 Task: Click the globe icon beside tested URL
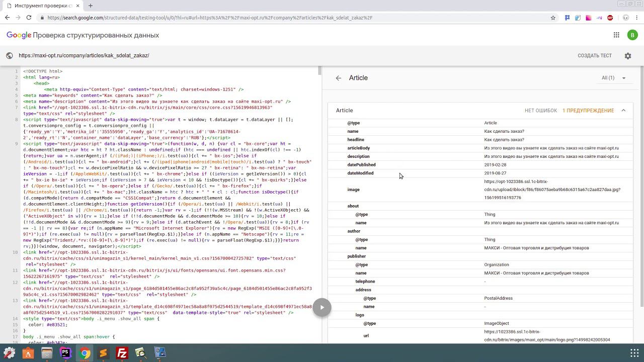[x=10, y=56]
